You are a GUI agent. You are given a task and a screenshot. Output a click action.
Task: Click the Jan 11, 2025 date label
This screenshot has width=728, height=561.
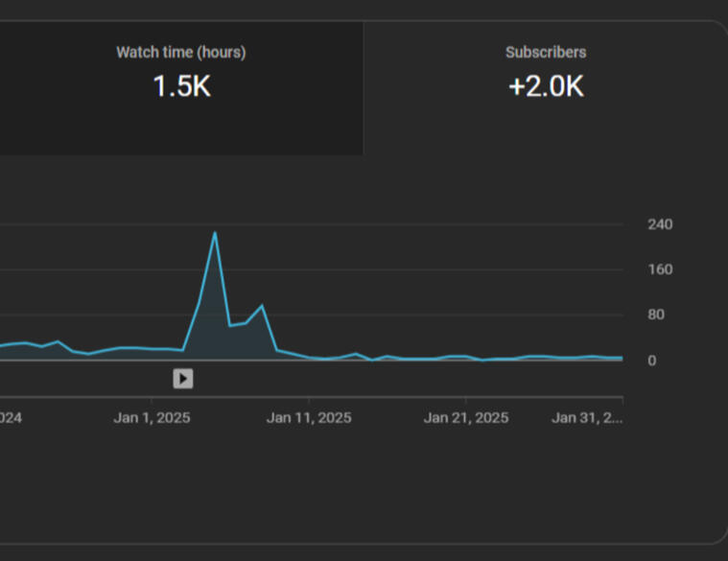click(x=309, y=418)
